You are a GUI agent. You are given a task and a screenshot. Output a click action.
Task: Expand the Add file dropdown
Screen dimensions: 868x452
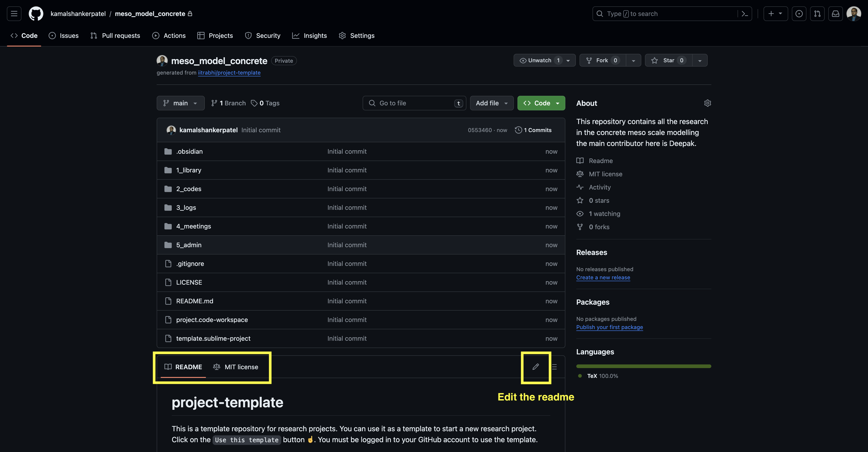point(491,103)
